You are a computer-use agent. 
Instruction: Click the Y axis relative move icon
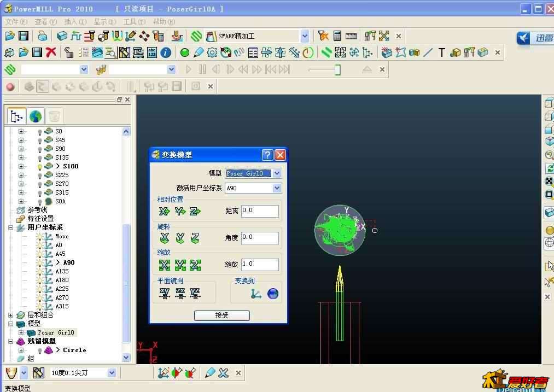[x=180, y=211]
